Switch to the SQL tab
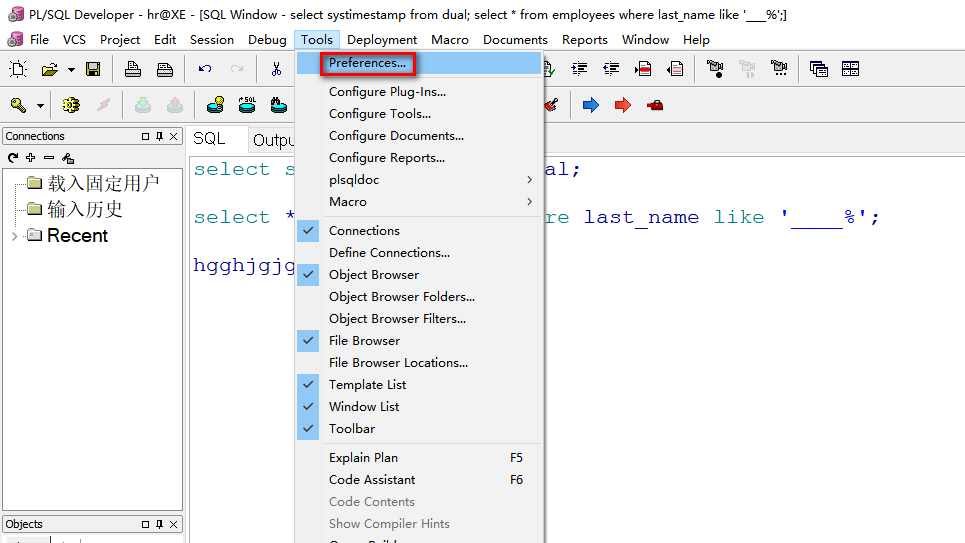The width and height of the screenshot is (965, 543). [210, 139]
